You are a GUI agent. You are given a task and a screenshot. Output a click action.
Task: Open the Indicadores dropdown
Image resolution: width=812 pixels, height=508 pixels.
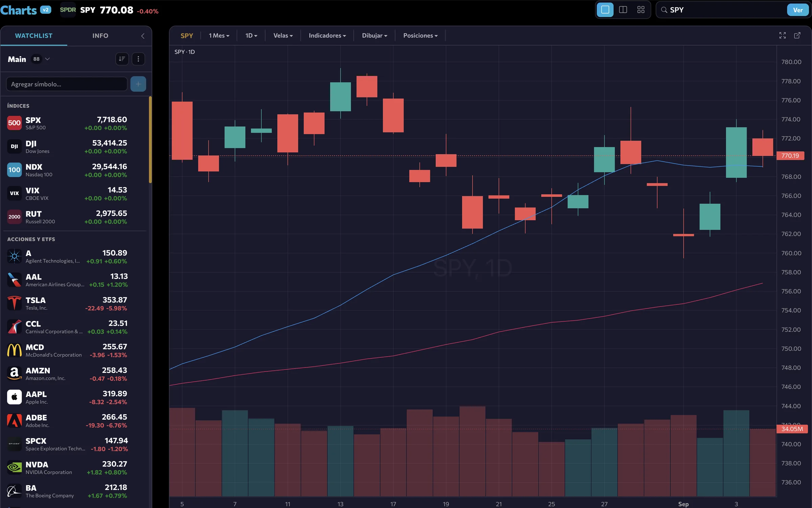point(327,36)
